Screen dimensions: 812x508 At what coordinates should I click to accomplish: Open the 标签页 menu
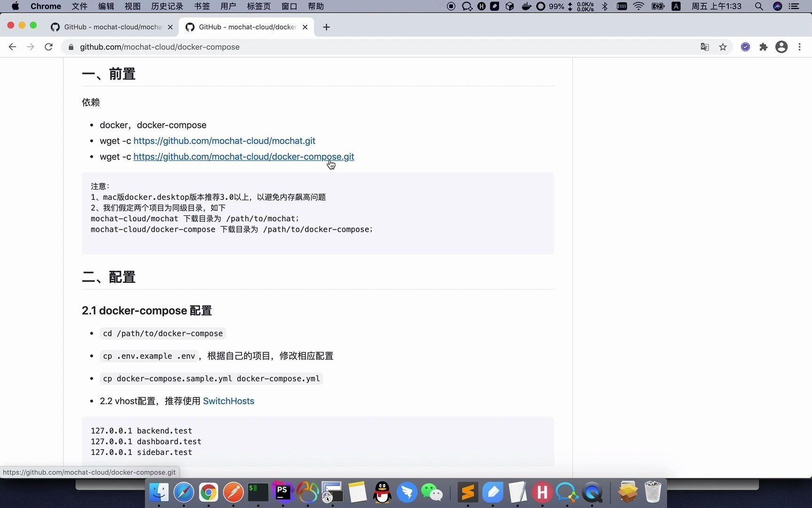(258, 6)
